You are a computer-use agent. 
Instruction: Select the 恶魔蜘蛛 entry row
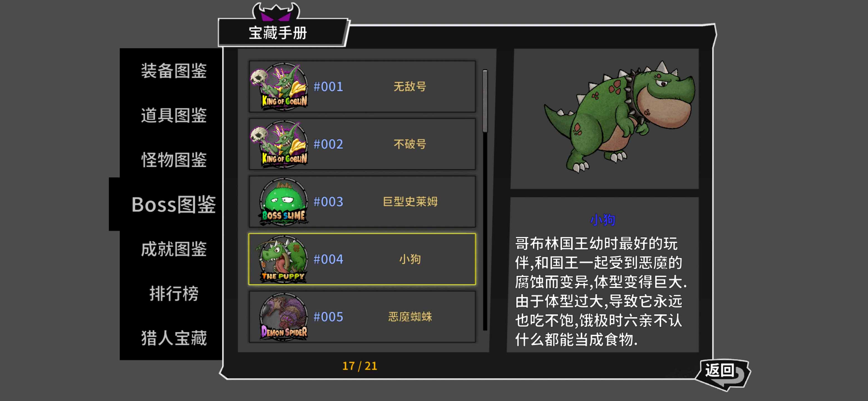[x=362, y=317]
